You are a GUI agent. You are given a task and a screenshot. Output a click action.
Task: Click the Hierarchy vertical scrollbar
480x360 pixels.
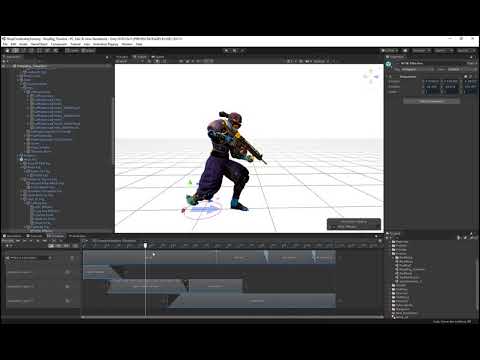coord(113,130)
